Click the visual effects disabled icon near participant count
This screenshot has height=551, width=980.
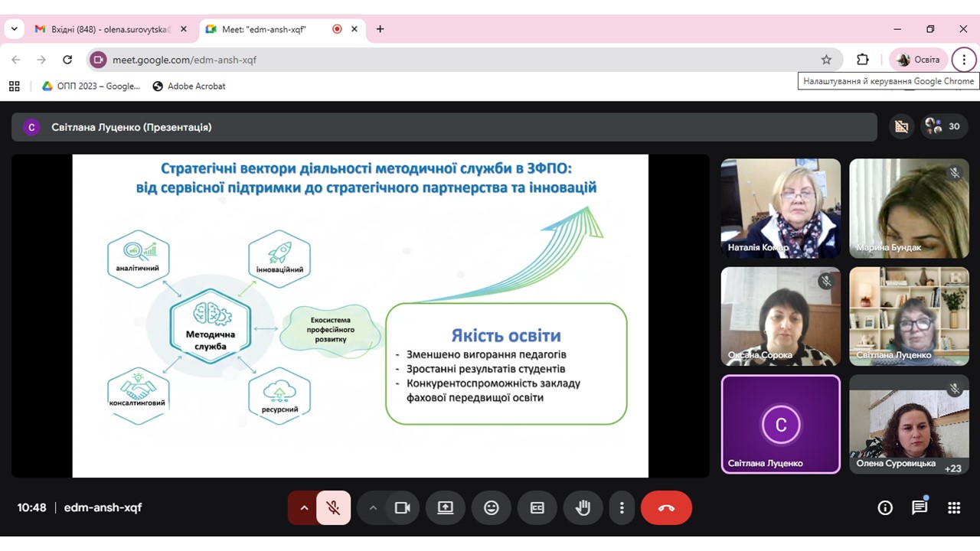pyautogui.click(x=901, y=127)
